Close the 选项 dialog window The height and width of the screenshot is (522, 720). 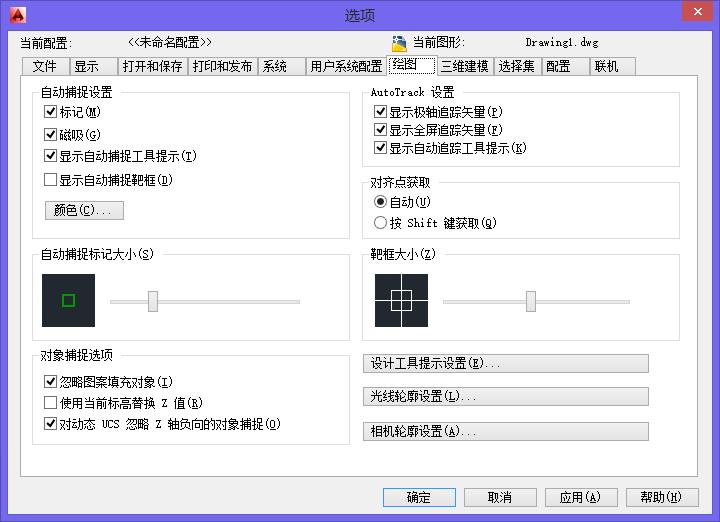[x=697, y=11]
